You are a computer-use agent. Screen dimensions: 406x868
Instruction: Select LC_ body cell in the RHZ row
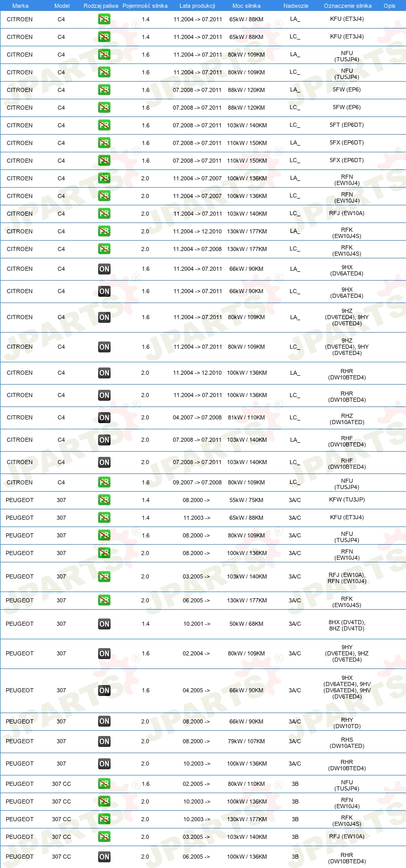(295, 418)
